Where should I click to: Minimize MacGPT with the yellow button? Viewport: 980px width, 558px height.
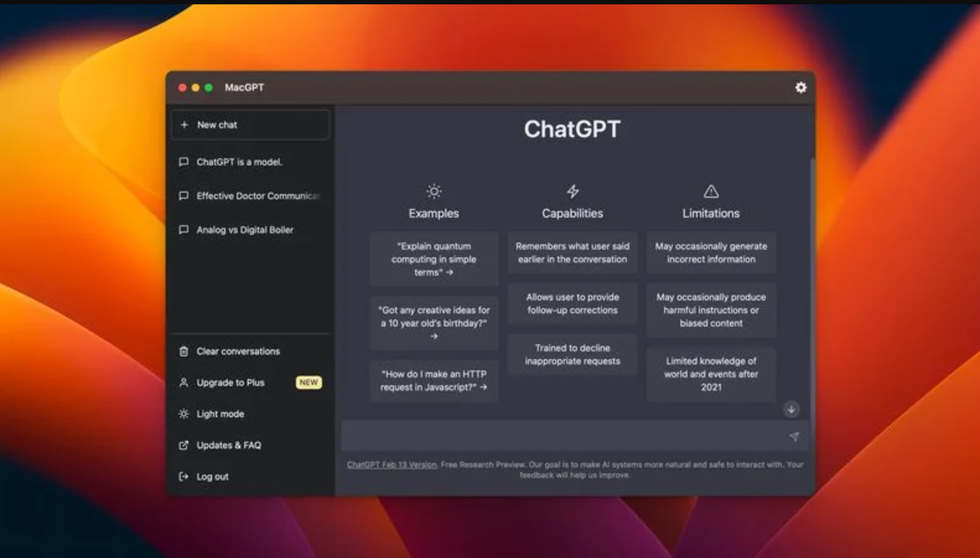click(x=195, y=87)
